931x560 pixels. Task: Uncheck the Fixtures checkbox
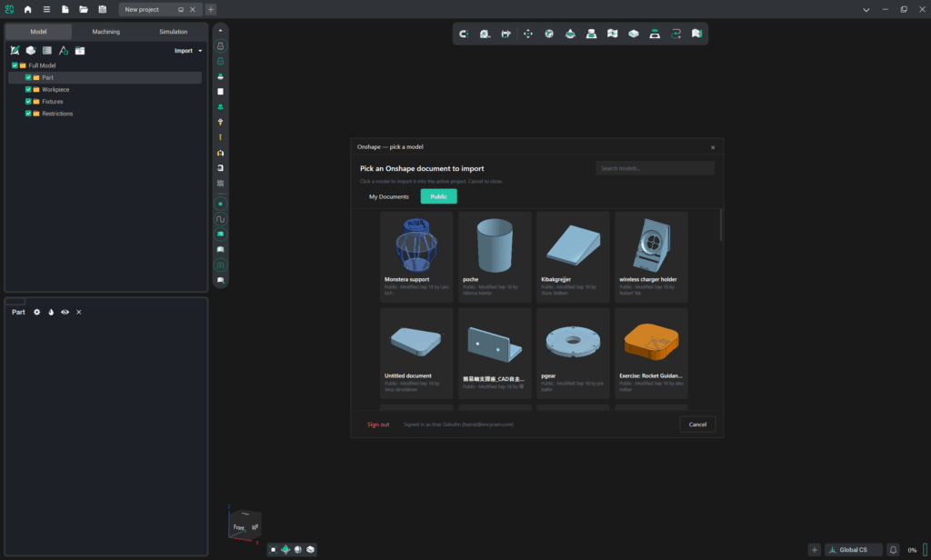[x=28, y=102]
